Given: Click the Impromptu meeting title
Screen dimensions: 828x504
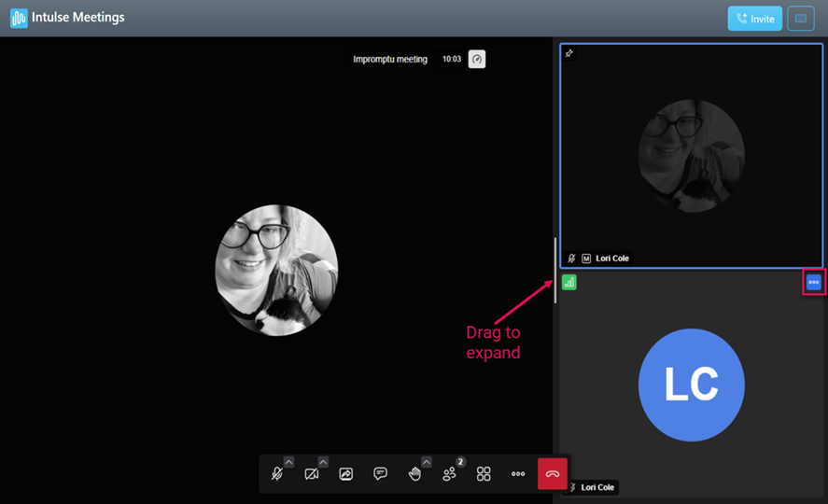Looking at the screenshot, I should click(x=389, y=59).
